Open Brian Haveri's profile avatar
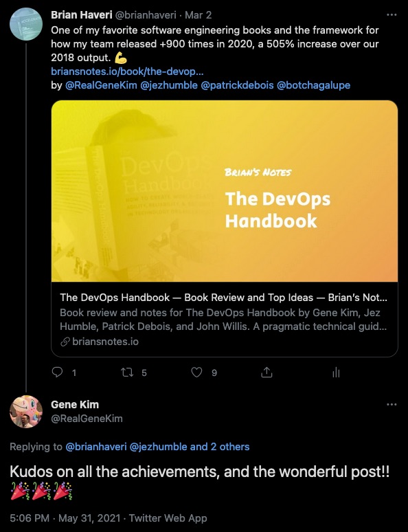Screen dimensions: 408x532 26,25
